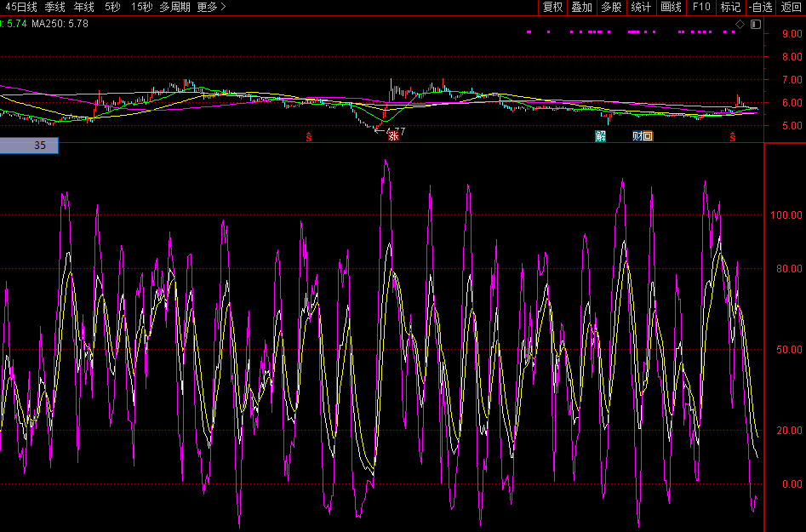Select the 5秒 interval tab
Viewport: 806px width, 532px height.
pyautogui.click(x=112, y=7)
